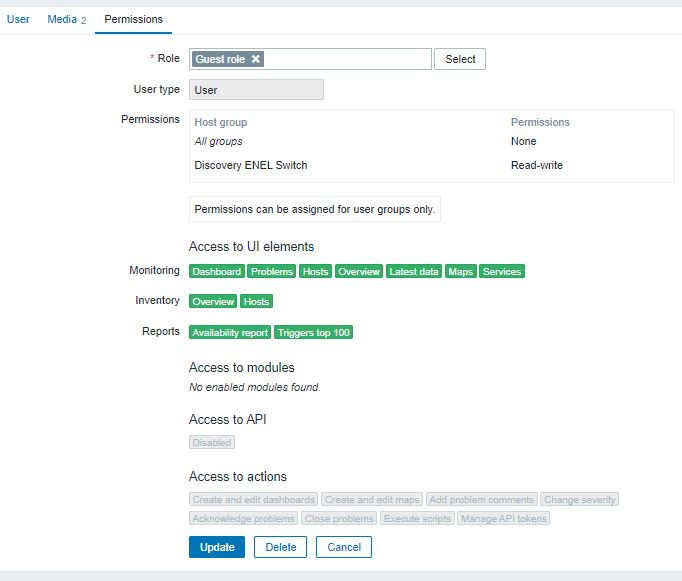This screenshot has height=581, width=682.
Task: Cancel the user edit form
Action: 343,547
